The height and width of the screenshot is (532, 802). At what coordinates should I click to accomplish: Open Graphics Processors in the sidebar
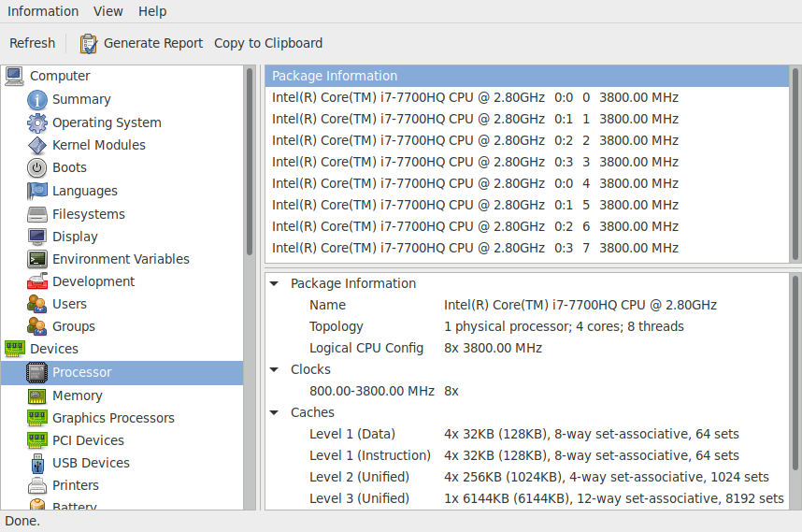[x=113, y=419]
